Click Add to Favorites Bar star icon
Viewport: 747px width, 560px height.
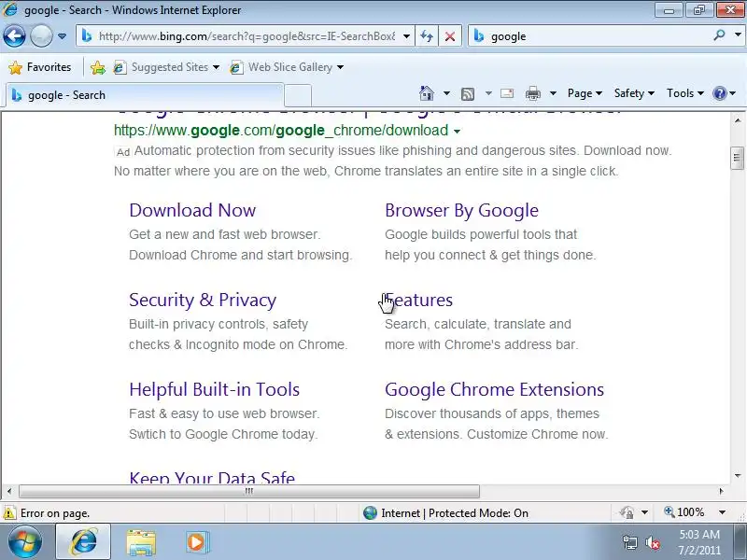[x=98, y=67]
